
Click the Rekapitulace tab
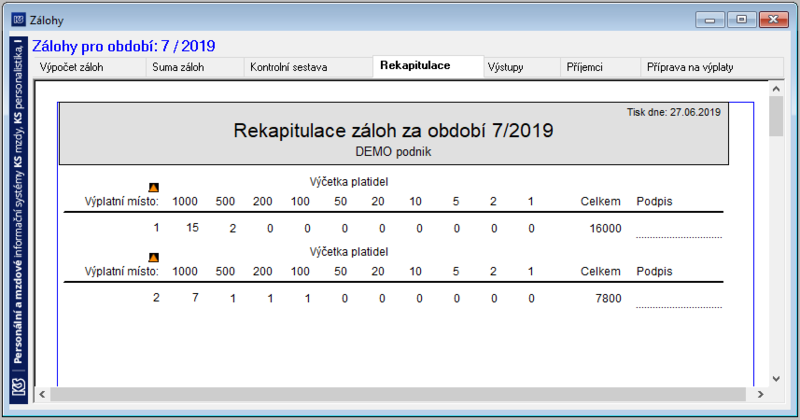pos(428,66)
